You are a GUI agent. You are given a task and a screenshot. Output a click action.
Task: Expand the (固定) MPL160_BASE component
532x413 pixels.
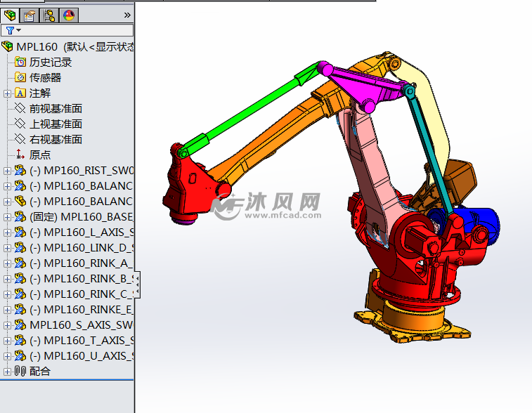click(x=7, y=217)
